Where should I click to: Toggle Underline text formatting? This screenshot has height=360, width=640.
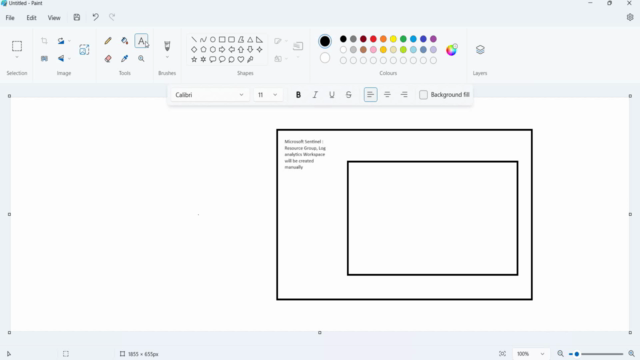click(332, 95)
